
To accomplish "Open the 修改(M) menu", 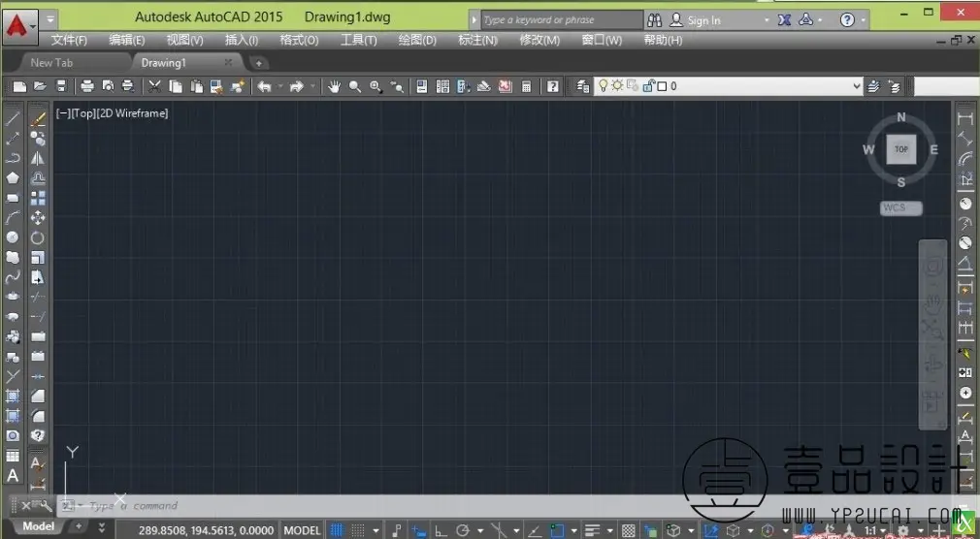I will click(539, 40).
